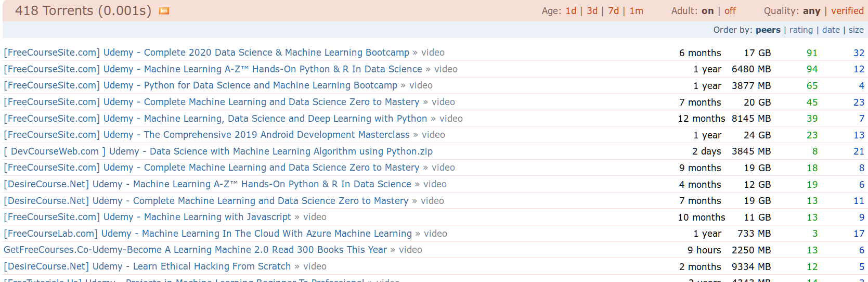
Task: Order results by size
Action: click(856, 30)
